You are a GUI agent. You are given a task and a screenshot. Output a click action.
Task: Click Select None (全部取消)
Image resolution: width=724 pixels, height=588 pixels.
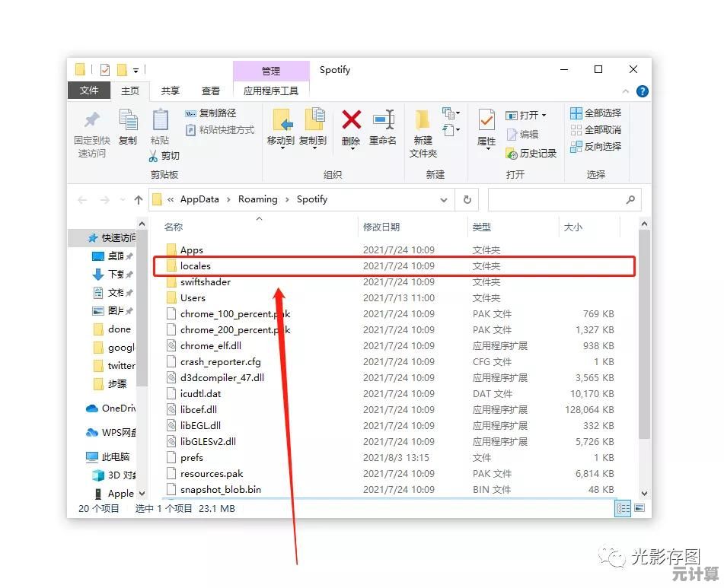[x=595, y=130]
